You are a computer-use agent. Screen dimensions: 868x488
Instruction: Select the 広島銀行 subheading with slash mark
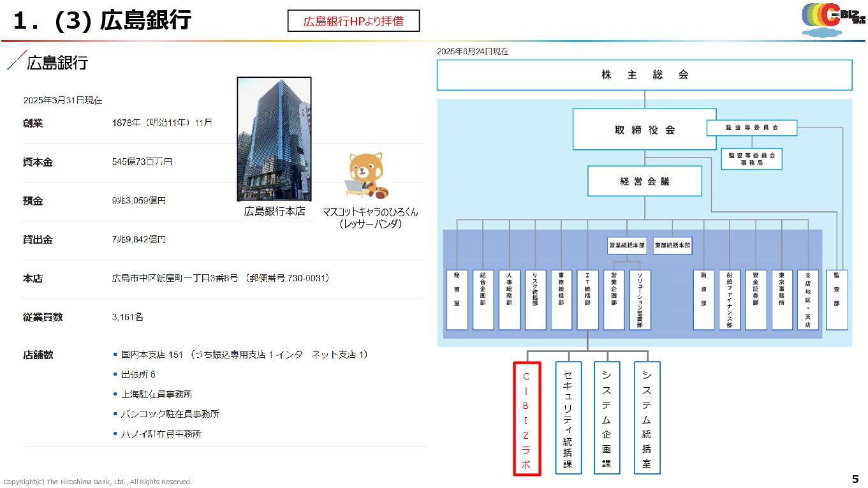pos(48,63)
